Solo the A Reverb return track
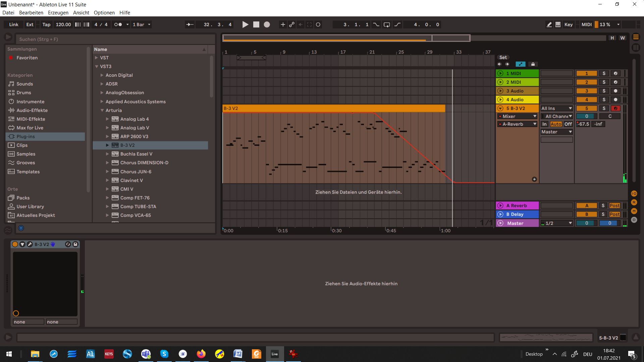The image size is (644, 362). (x=603, y=205)
